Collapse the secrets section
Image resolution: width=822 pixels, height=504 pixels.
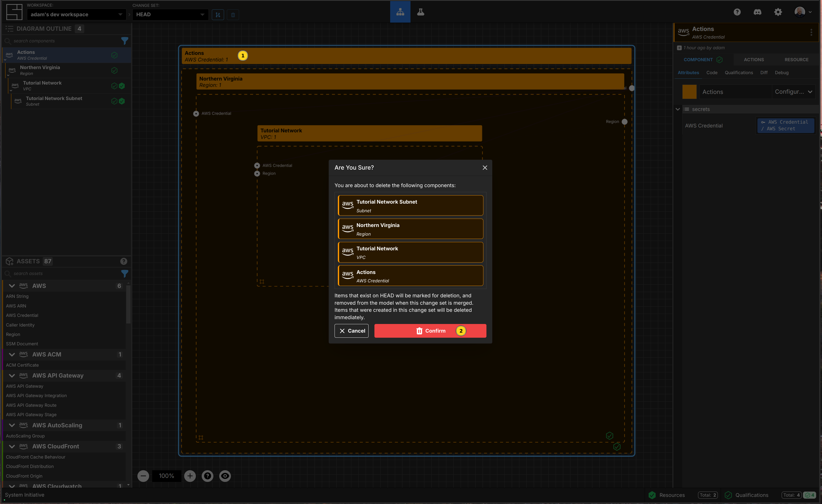click(x=677, y=109)
